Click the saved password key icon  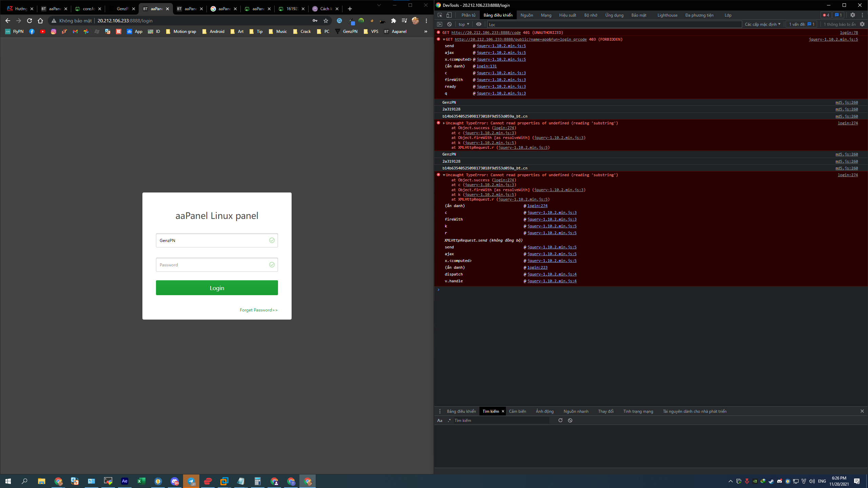[x=315, y=21]
